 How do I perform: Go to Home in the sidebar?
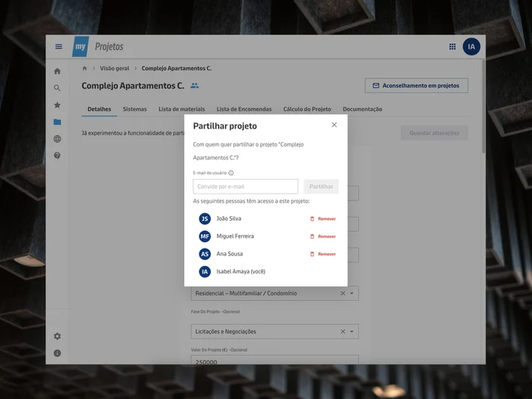click(x=57, y=71)
